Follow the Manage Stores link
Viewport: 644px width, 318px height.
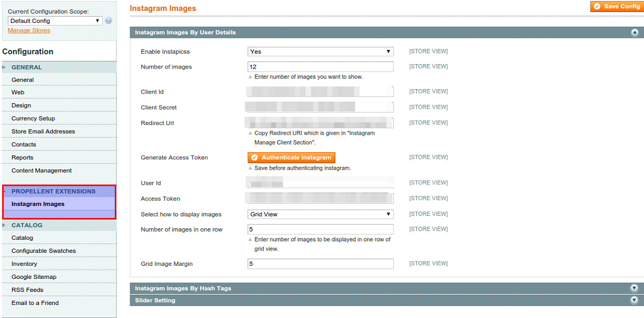coord(29,30)
